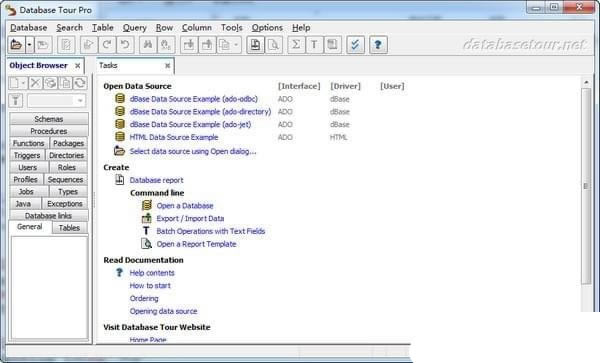Click the filter funnel icon in Object Browser

coord(16,101)
